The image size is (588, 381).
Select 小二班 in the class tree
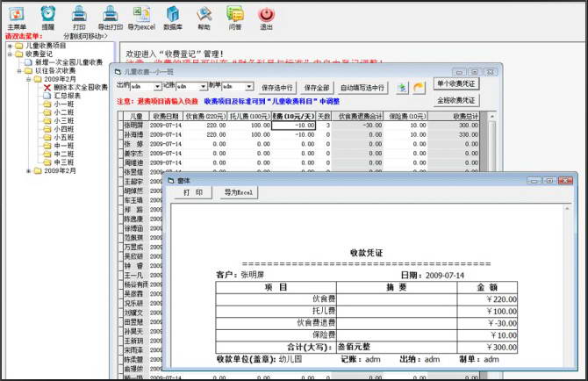[64, 112]
